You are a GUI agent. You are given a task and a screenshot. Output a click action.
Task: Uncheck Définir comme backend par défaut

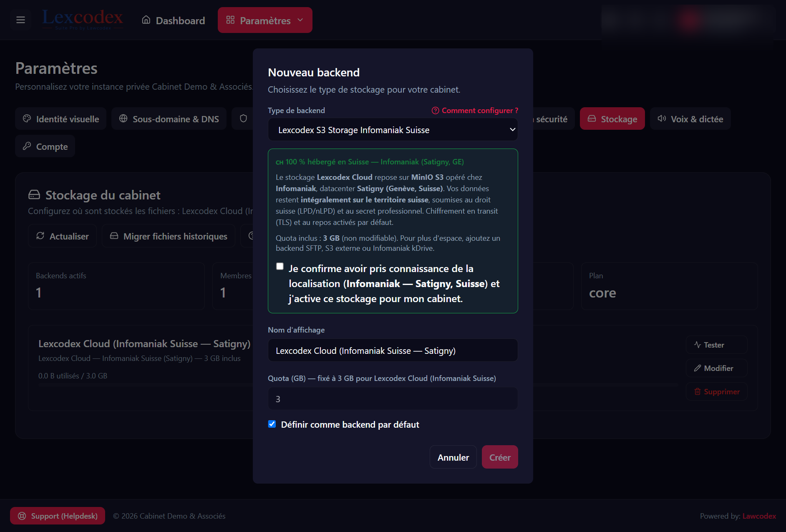coord(272,424)
